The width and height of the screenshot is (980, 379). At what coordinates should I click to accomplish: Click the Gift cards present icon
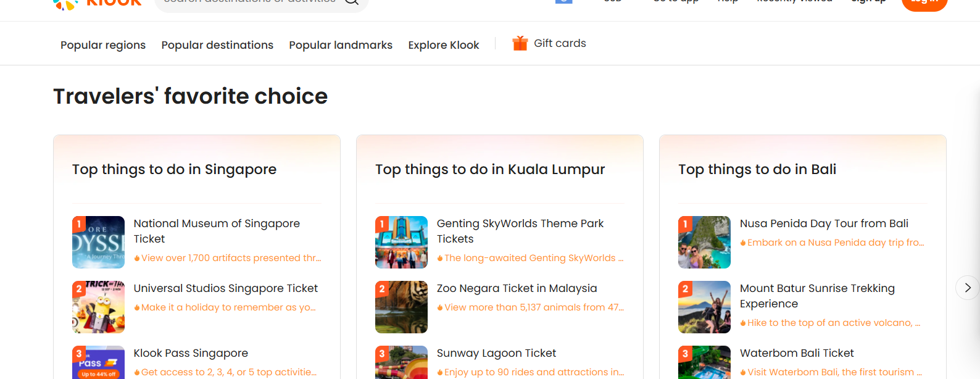point(520,43)
